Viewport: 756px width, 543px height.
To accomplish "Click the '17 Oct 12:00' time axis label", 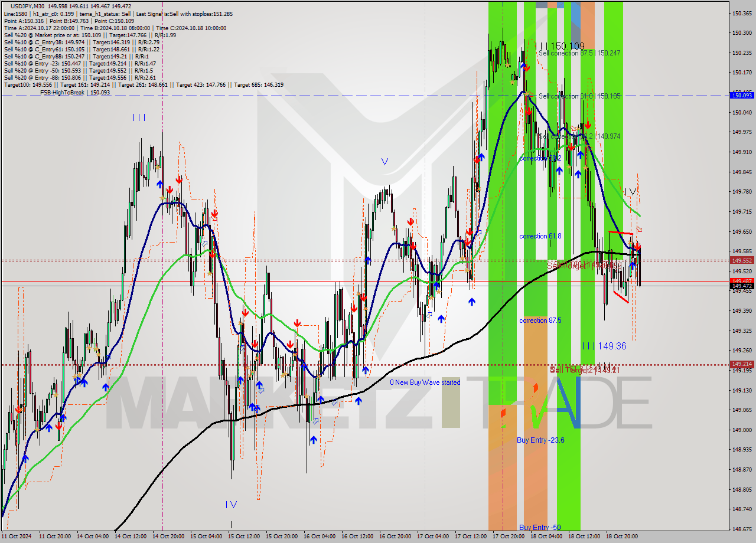I will click(470, 537).
